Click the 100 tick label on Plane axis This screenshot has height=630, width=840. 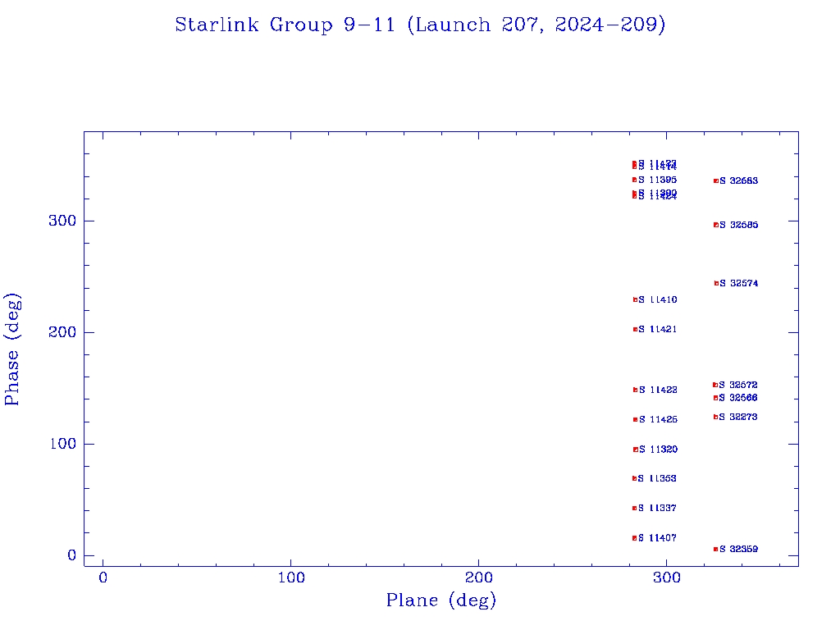[291, 577]
